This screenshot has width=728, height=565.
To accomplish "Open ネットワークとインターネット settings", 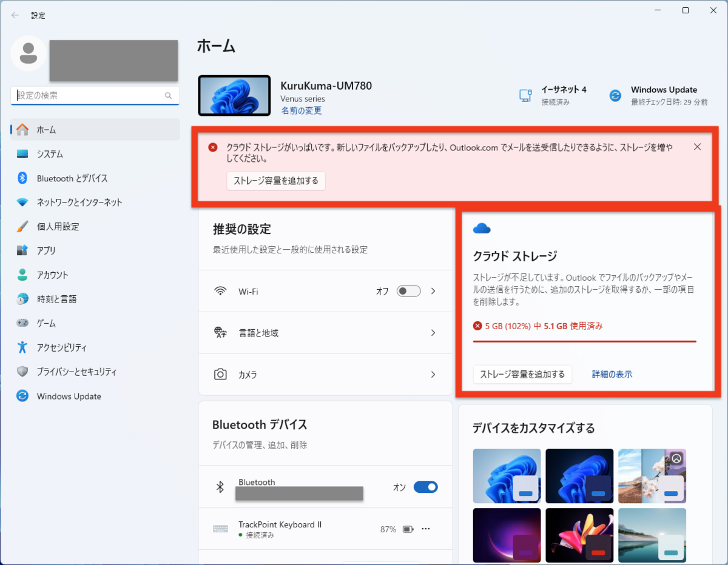I will (x=95, y=202).
